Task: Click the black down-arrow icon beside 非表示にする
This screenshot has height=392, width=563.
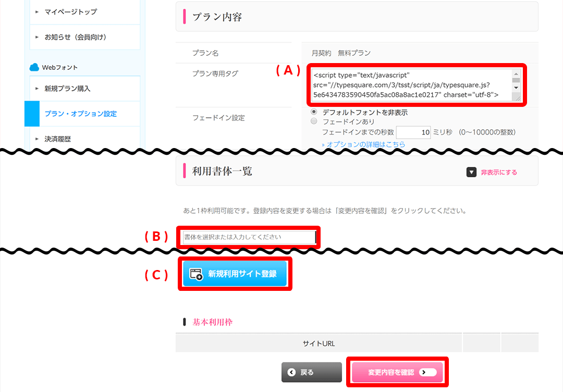Action: pos(471,173)
